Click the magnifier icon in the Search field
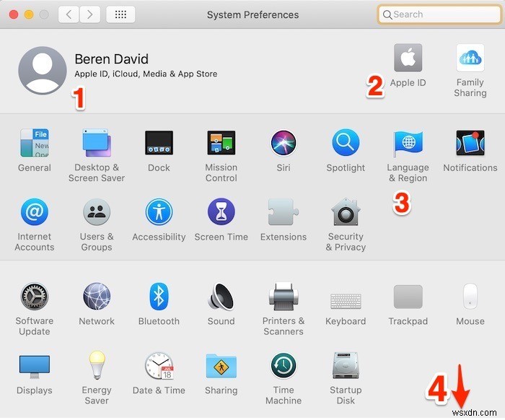The height and width of the screenshot is (420, 505). click(387, 15)
